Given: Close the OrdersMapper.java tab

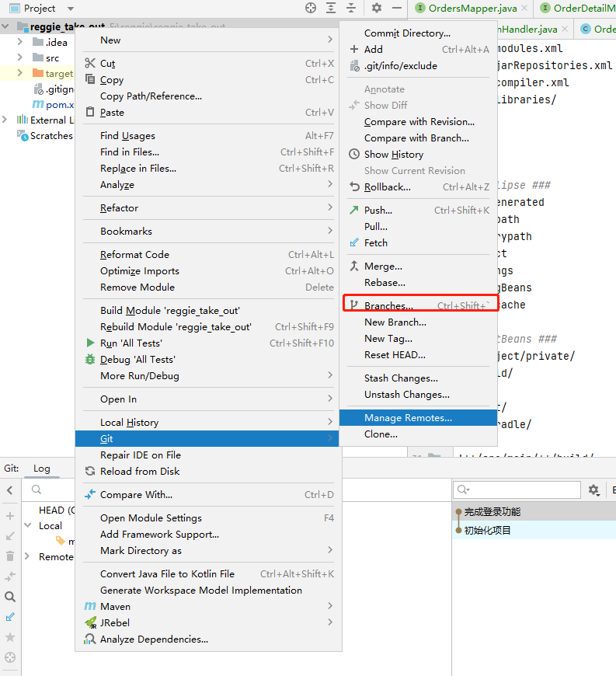Looking at the screenshot, I should (x=524, y=8).
